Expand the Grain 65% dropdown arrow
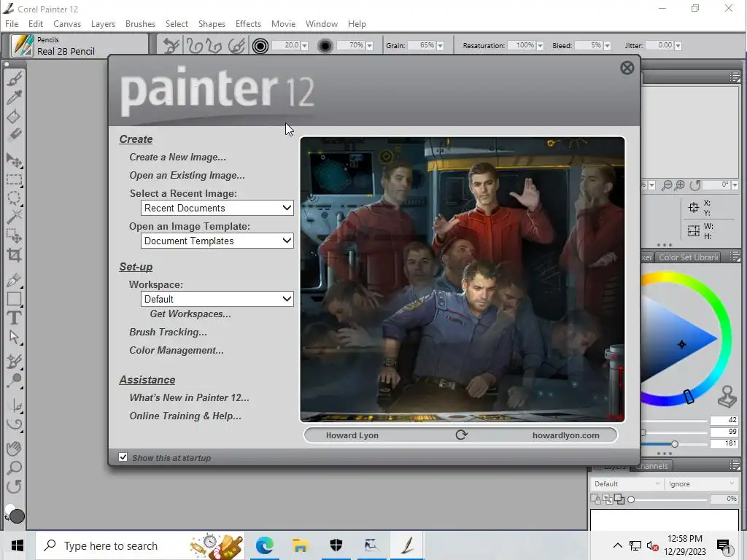This screenshot has width=747, height=560. [x=440, y=46]
